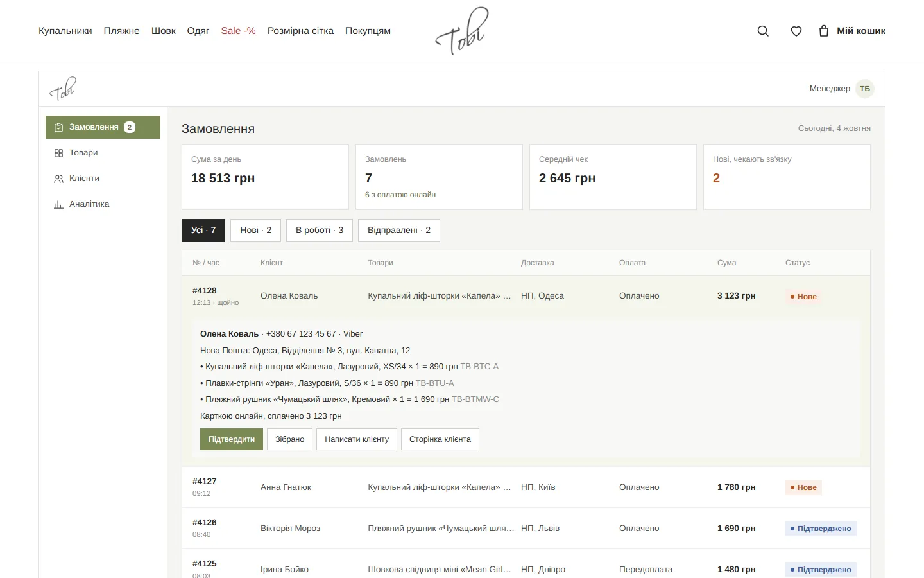The height and width of the screenshot is (578, 924).
Task: Click the Нове status badge of order #4128
Action: coord(803,297)
